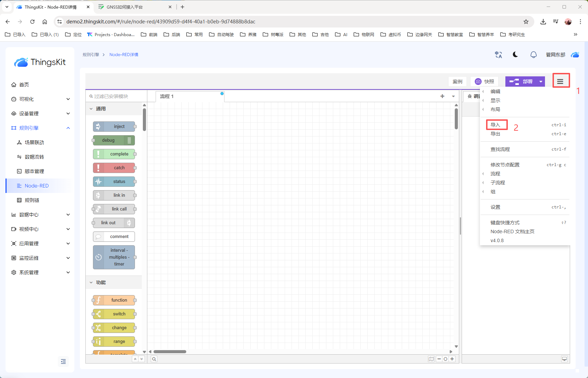Open the notification bell icon
This screenshot has width=588, height=378.
point(533,55)
